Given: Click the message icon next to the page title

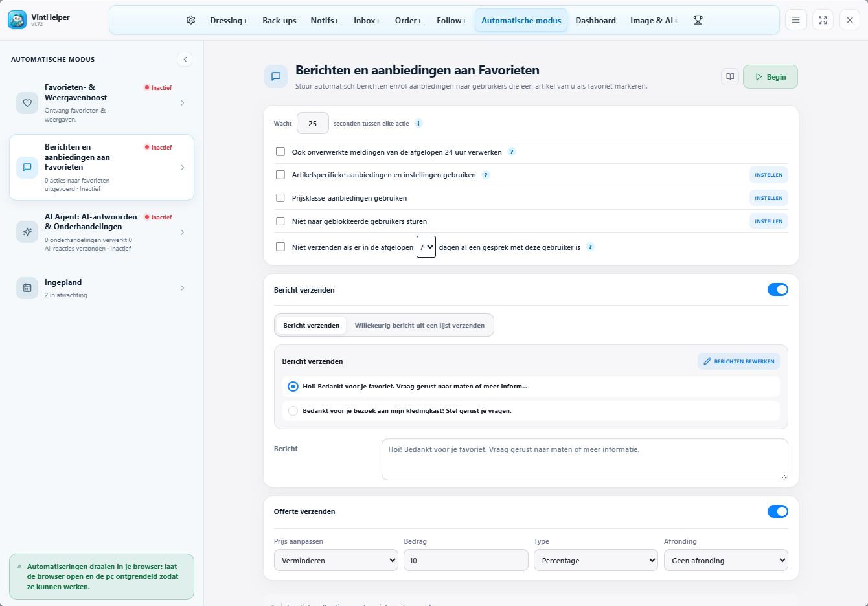Looking at the screenshot, I should click(x=276, y=76).
